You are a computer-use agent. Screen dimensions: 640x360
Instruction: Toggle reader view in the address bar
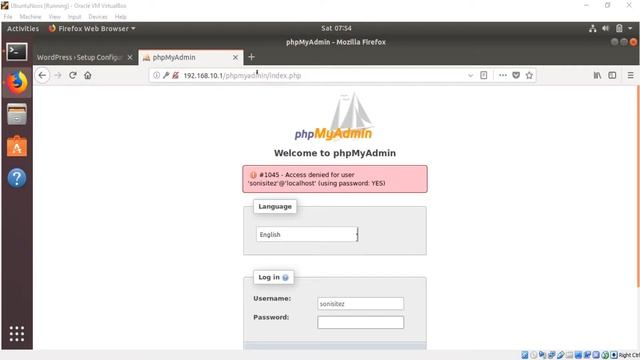484,75
